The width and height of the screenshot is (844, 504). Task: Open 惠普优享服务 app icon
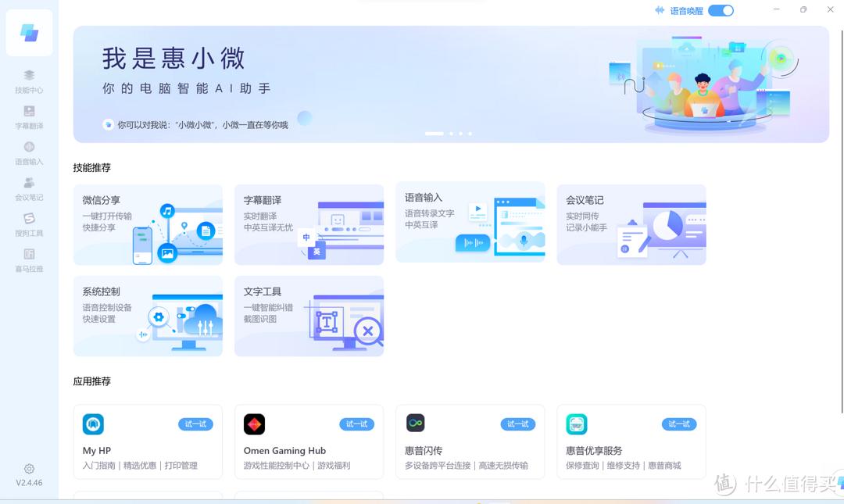point(576,424)
